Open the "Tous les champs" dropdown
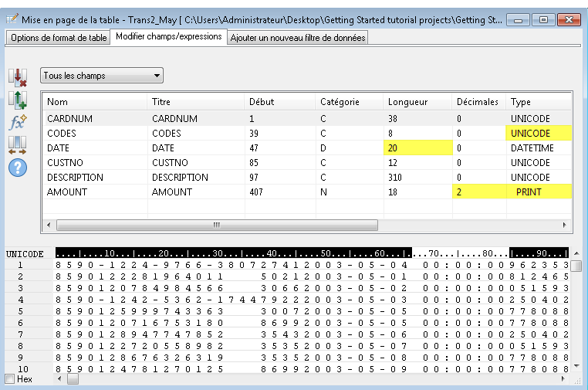This screenshot has height=390, width=588. pyautogui.click(x=102, y=76)
